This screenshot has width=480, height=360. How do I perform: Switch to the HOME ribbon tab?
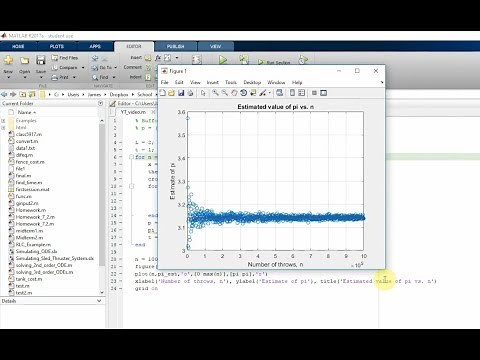[18, 46]
